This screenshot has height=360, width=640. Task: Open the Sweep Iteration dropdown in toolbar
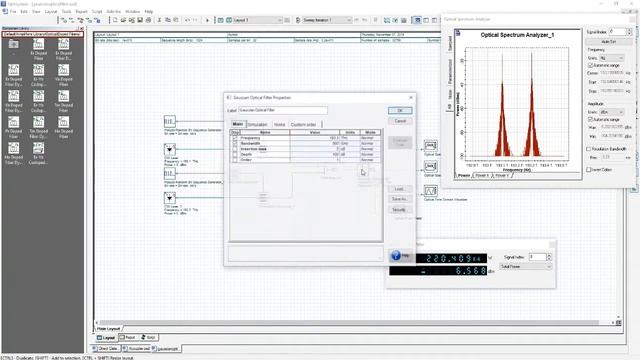327,20
